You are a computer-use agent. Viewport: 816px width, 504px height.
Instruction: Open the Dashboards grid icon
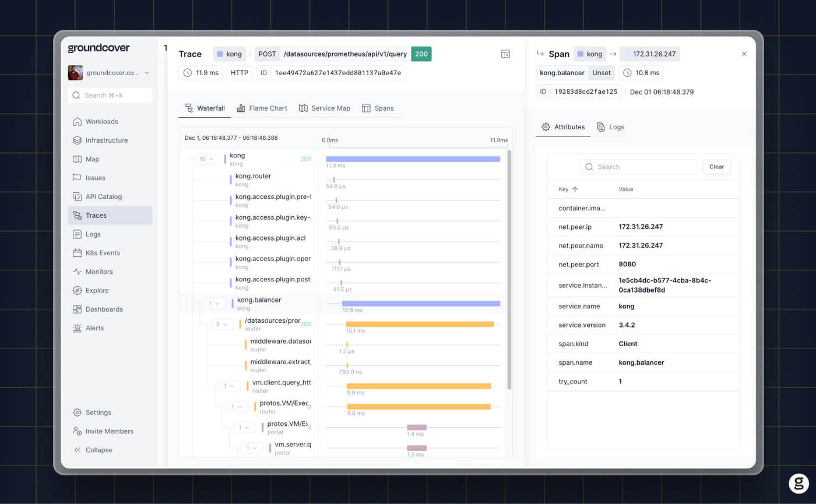(x=77, y=309)
